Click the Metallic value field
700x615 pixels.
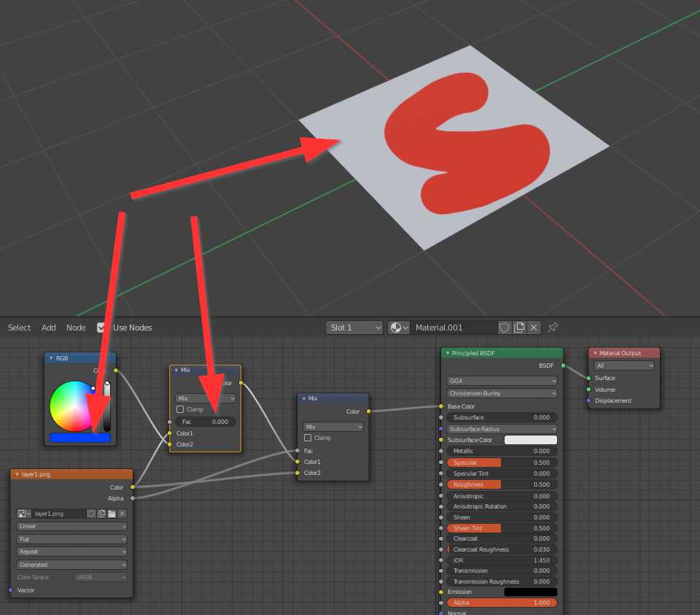coord(502,451)
